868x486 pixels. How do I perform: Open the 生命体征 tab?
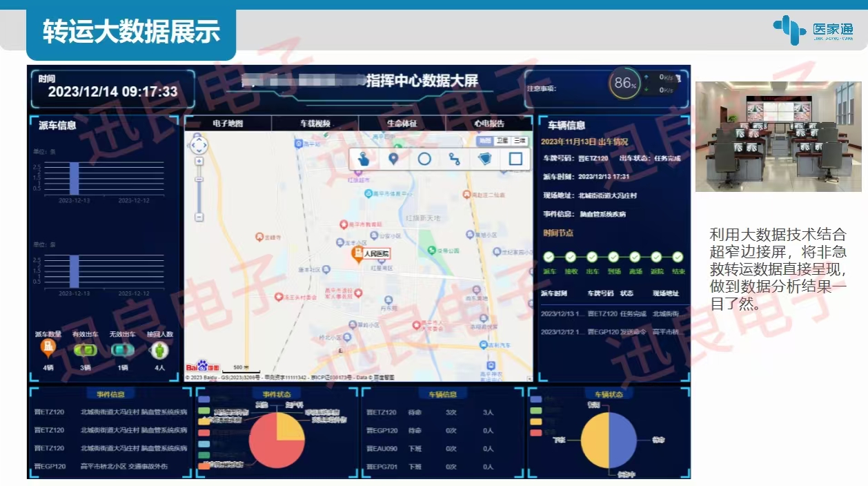click(x=402, y=124)
